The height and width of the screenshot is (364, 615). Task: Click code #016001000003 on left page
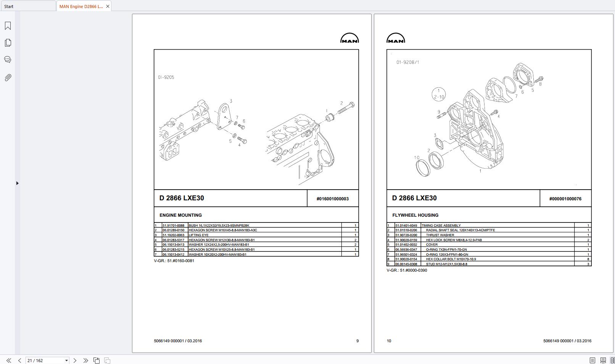332,199
